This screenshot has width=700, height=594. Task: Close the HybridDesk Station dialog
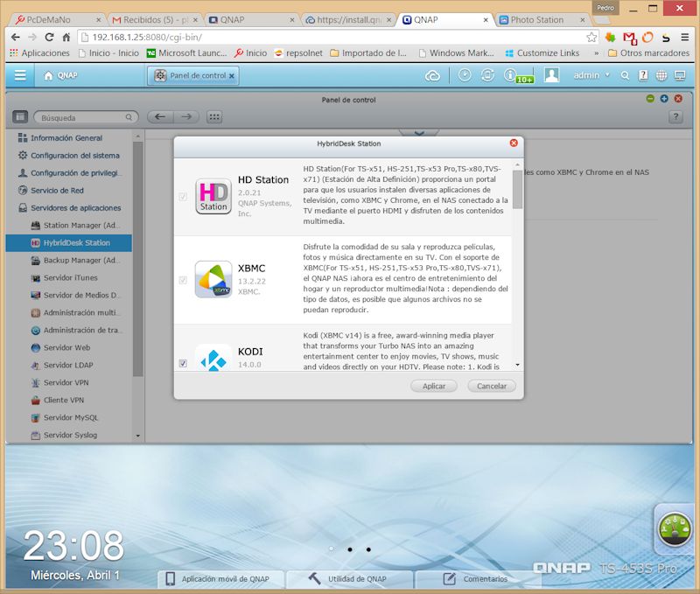click(x=514, y=143)
